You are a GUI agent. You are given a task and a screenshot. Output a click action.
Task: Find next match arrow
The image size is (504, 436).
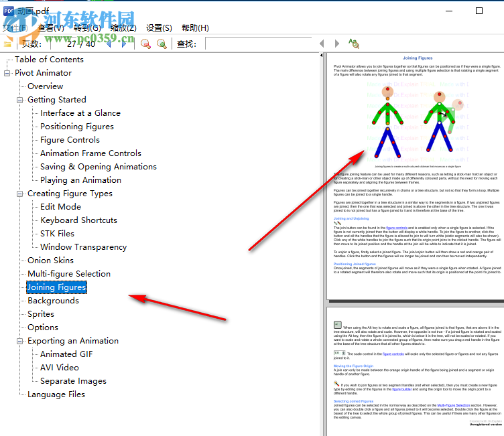click(x=336, y=44)
